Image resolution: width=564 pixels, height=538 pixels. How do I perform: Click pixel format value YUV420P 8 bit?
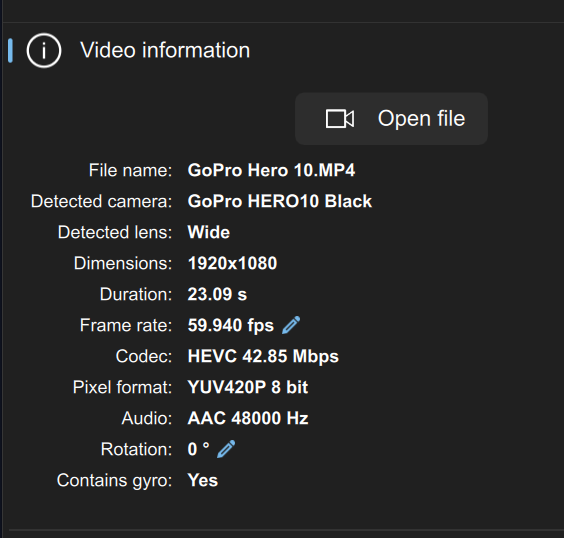248,387
